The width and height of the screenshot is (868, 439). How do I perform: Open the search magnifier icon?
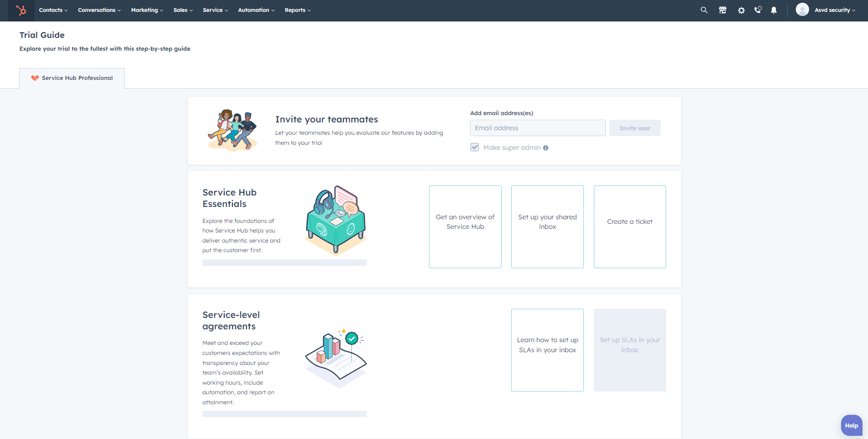704,10
